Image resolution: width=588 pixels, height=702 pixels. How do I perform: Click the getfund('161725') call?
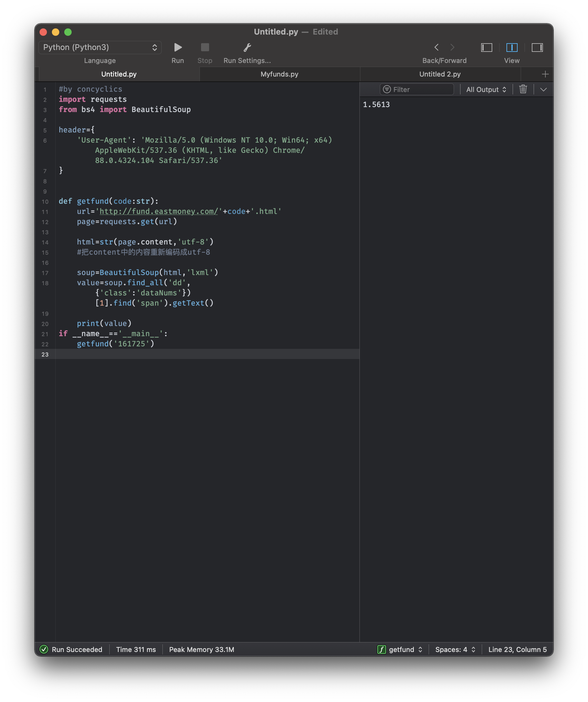coord(116,344)
